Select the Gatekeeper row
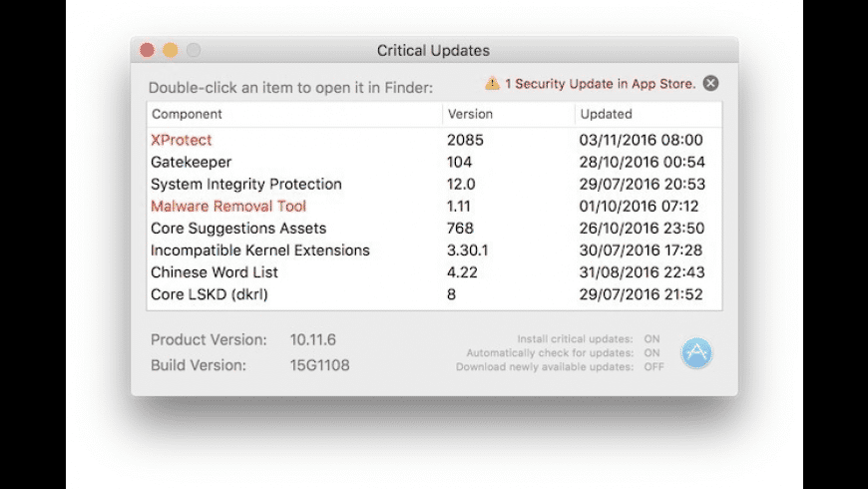The image size is (868, 489). (x=192, y=162)
